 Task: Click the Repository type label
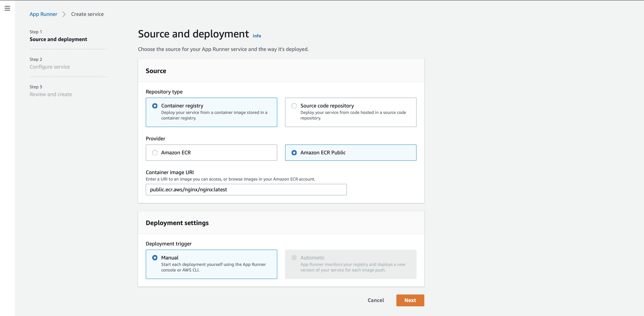point(164,92)
